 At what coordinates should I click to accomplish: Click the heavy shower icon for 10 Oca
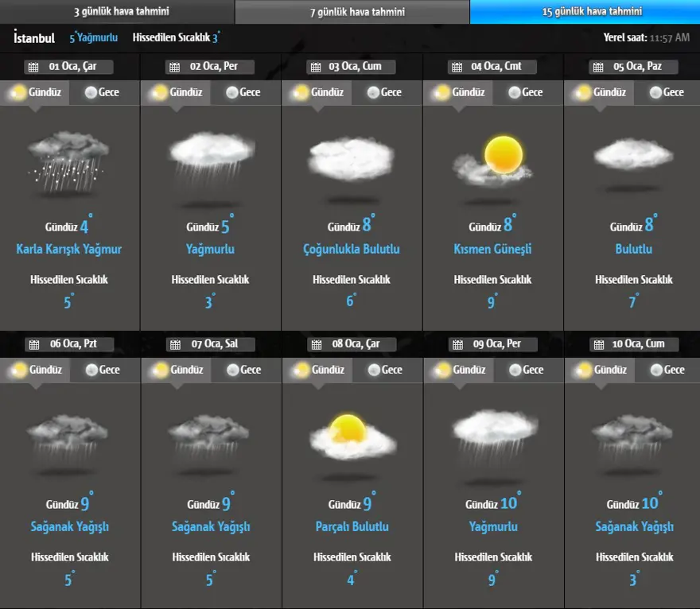point(633,437)
